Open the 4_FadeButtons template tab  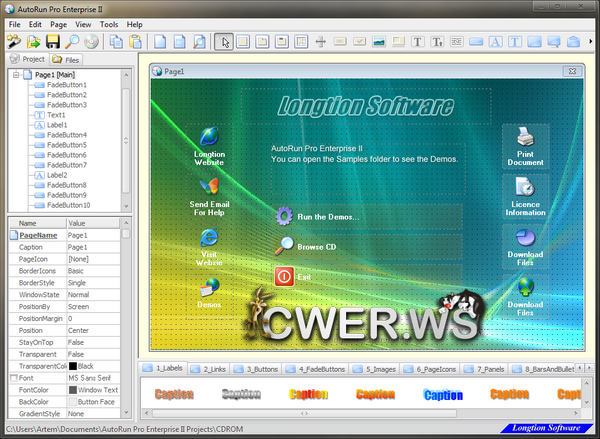[313, 370]
